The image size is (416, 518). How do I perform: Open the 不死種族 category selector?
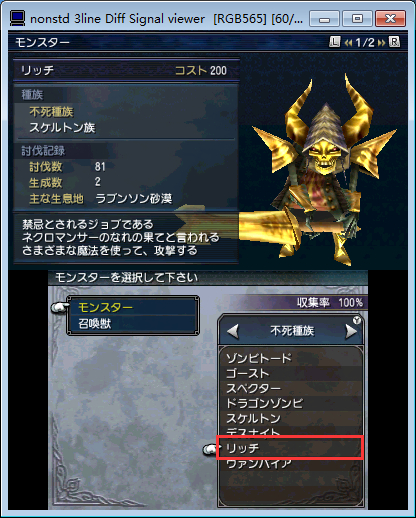[291, 331]
